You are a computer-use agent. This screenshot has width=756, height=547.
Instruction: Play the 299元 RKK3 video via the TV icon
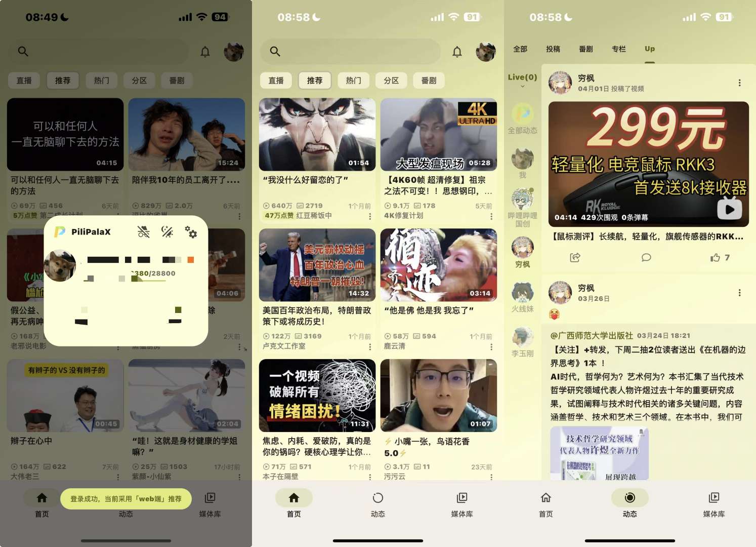[730, 209]
